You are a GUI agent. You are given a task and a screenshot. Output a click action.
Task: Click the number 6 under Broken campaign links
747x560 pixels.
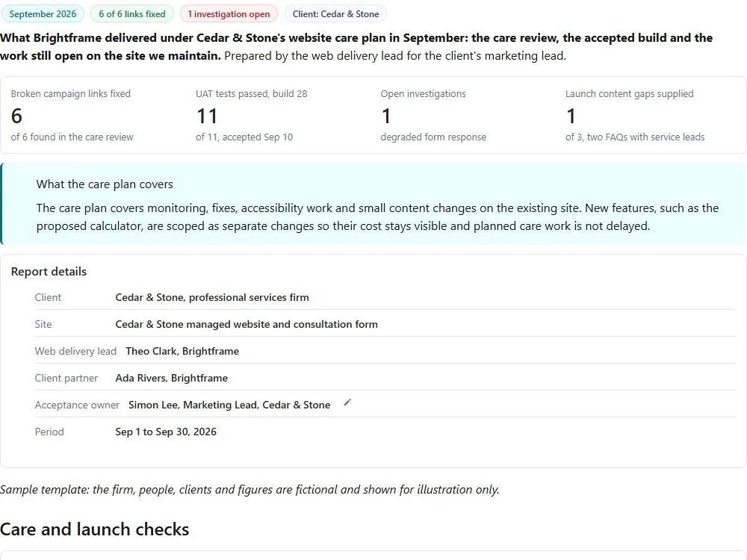[x=16, y=116]
